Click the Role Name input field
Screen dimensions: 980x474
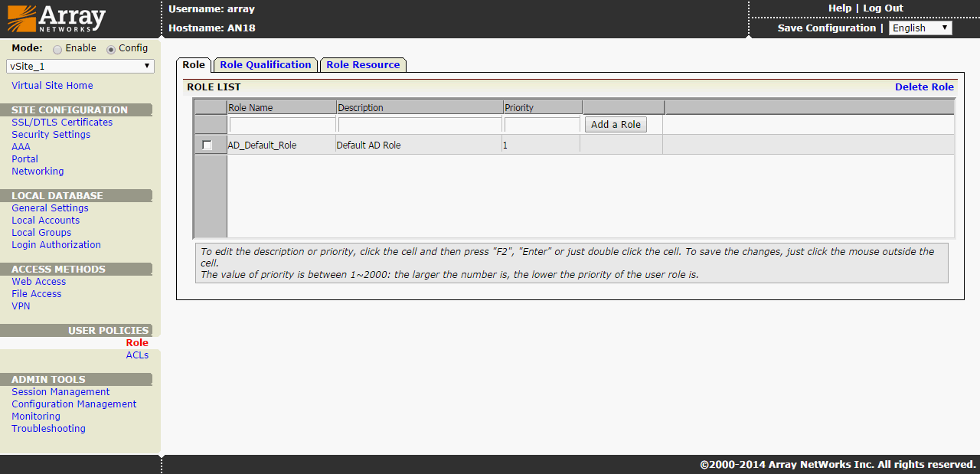point(282,125)
